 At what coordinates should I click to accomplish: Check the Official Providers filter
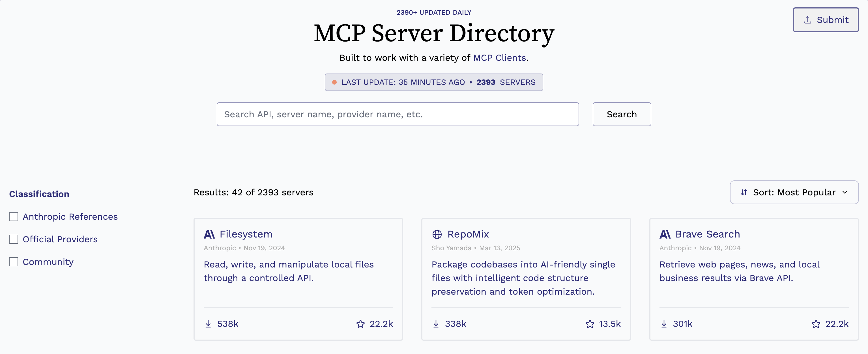[x=14, y=239]
